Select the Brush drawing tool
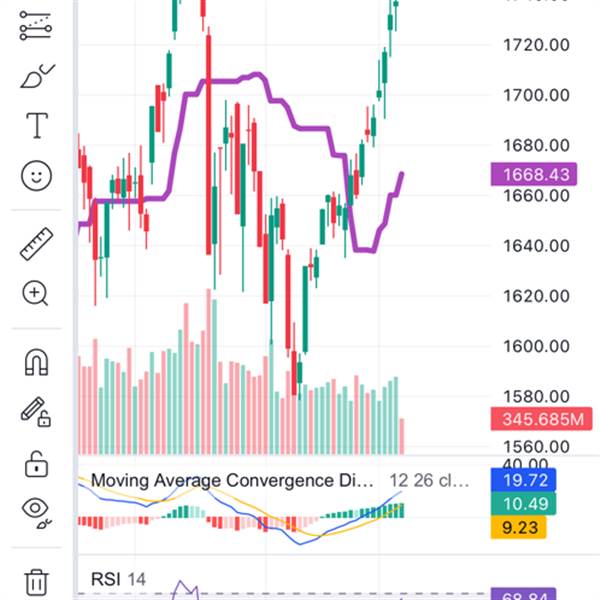Image resolution: width=600 pixels, height=600 pixels. pos(36,76)
